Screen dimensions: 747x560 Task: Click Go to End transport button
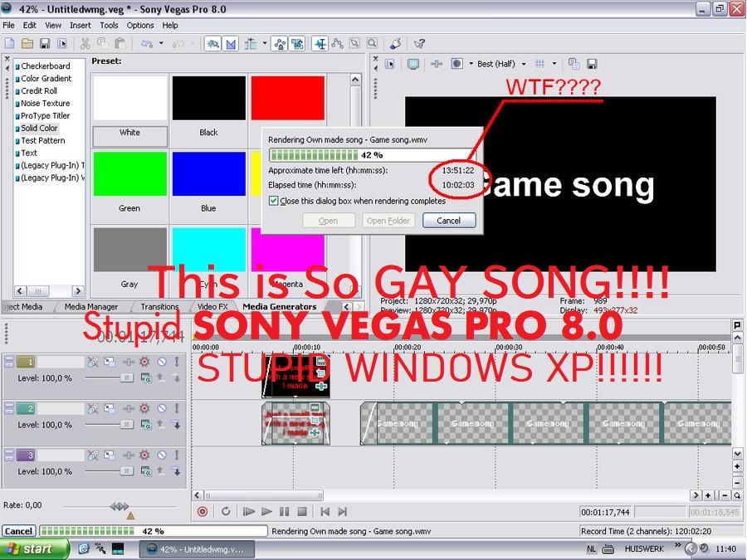343,511
